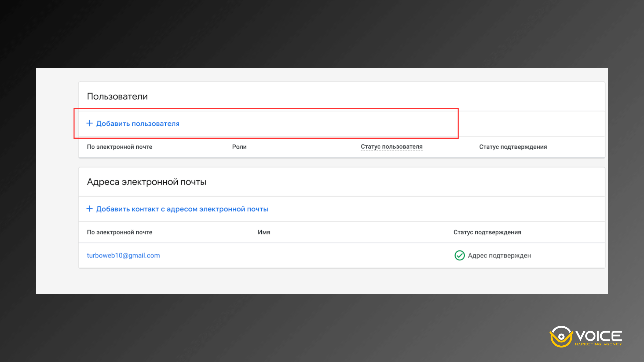Screen dimensions: 644x362
Task: Click Добавить контакт с адресом электронной почты
Action: [x=182, y=209]
